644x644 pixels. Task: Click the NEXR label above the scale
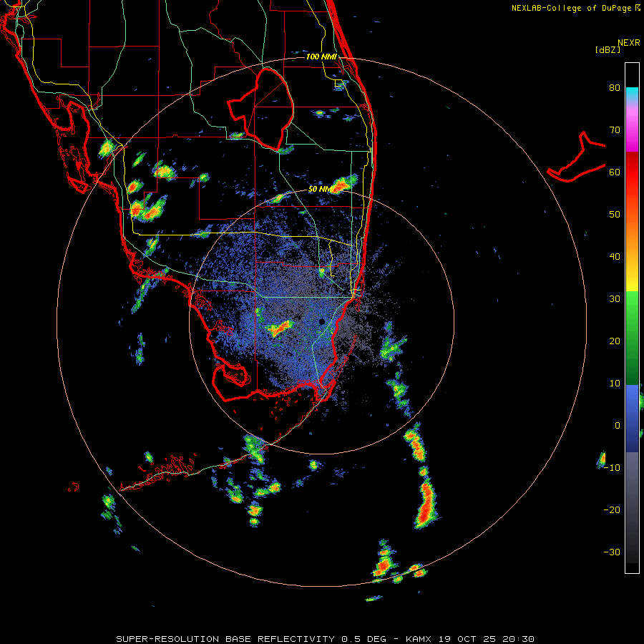coord(629,43)
